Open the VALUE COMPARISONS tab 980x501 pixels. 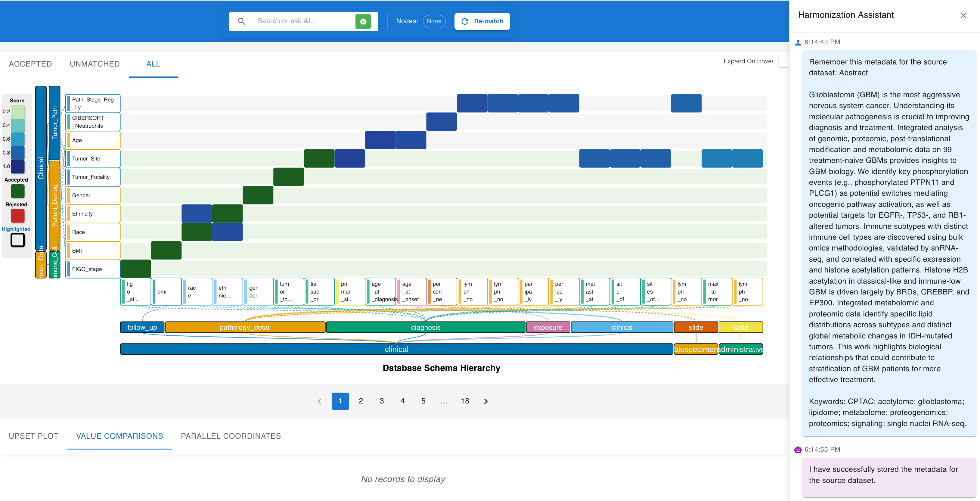click(119, 436)
